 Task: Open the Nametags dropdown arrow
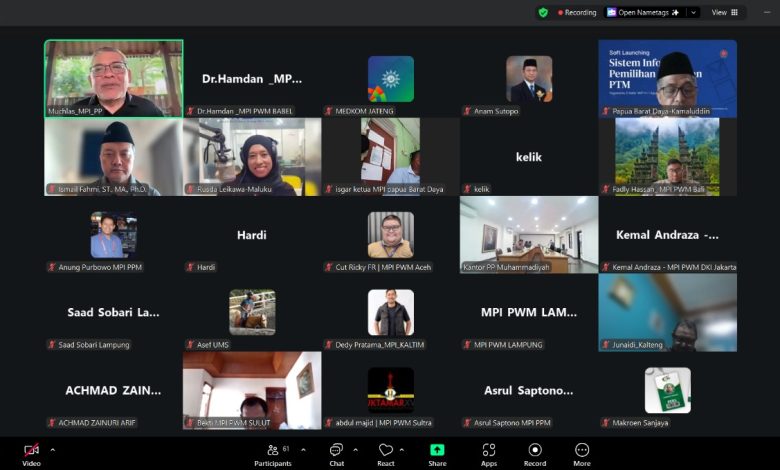(693, 13)
